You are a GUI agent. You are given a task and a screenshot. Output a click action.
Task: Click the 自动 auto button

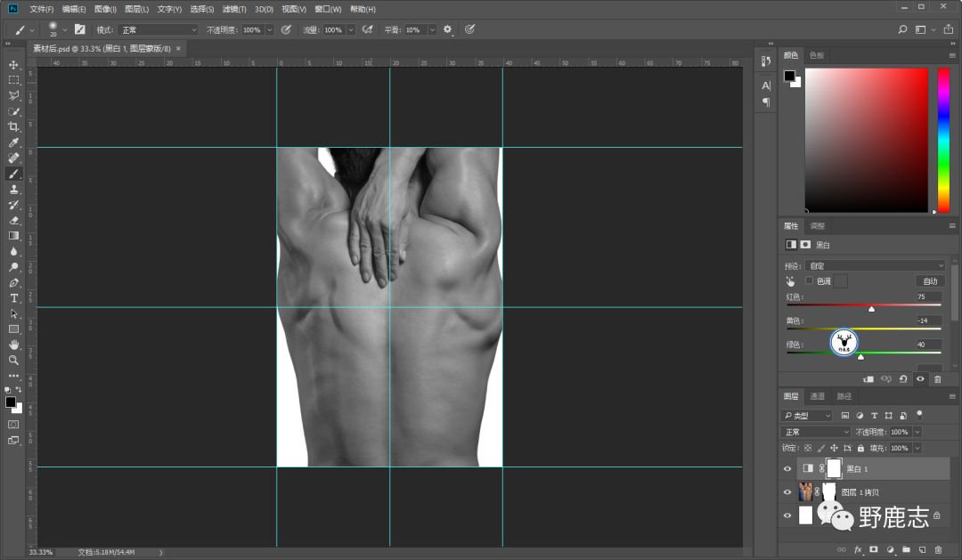coord(929,281)
